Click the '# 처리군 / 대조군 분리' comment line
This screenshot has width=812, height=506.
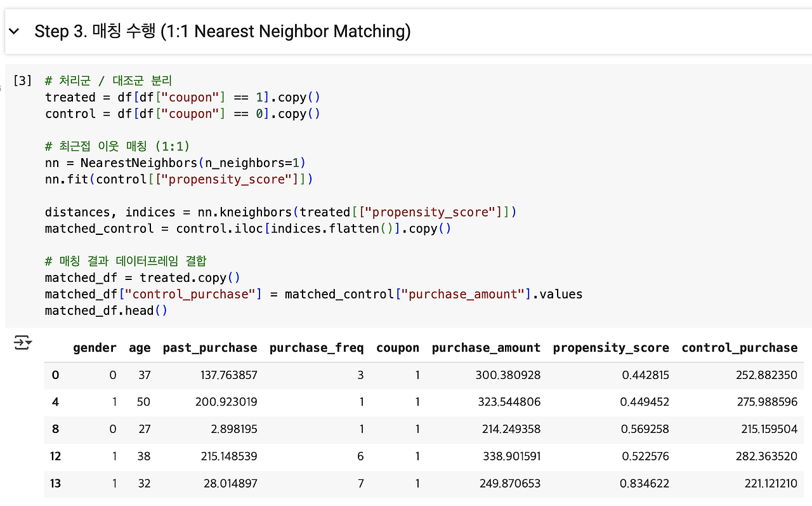tap(108, 81)
